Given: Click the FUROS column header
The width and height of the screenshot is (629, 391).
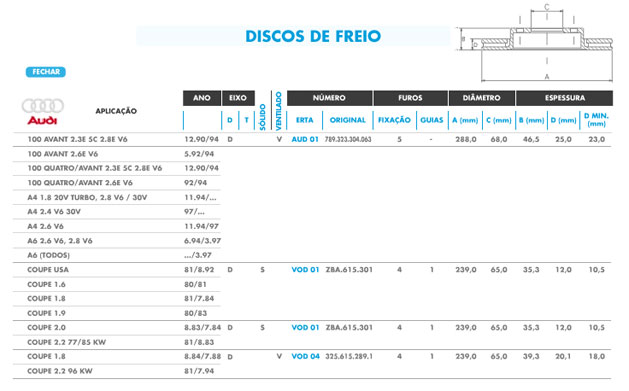Looking at the screenshot, I should pos(410,98).
